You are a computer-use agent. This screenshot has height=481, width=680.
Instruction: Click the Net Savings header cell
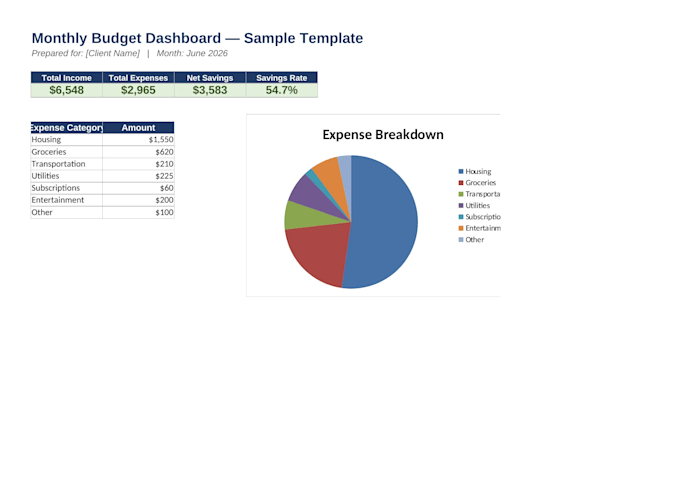click(x=210, y=78)
